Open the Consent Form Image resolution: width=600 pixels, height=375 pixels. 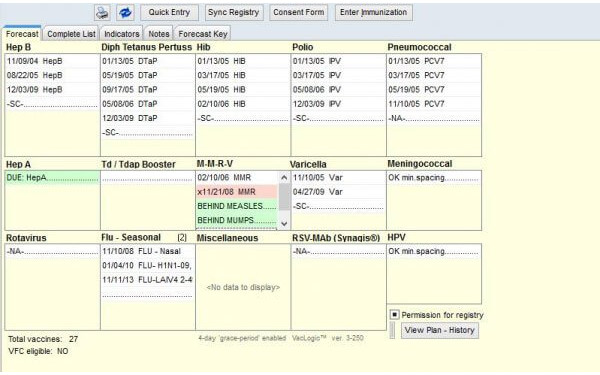coord(298,12)
